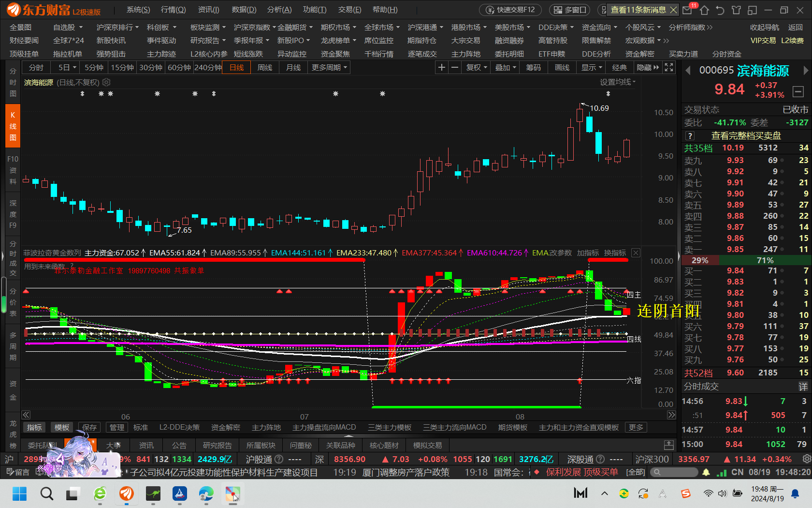Open the 交易(E) menu
Screen dimensions: 812x508
[349, 10]
